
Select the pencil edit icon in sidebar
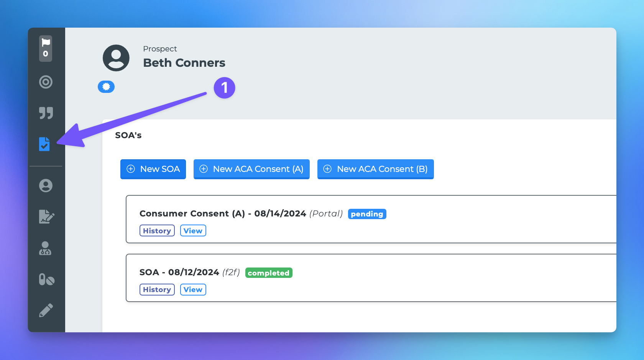[46, 310]
